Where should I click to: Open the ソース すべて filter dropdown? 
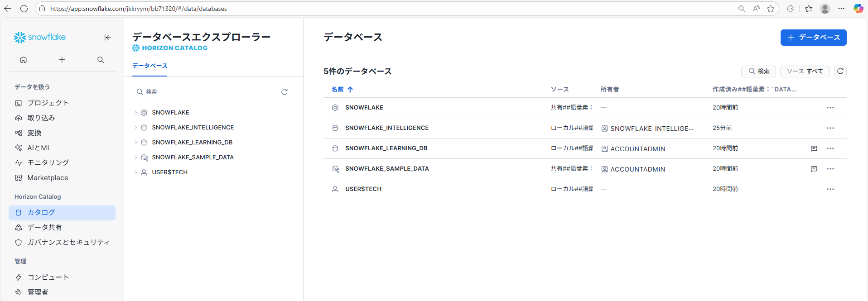805,71
